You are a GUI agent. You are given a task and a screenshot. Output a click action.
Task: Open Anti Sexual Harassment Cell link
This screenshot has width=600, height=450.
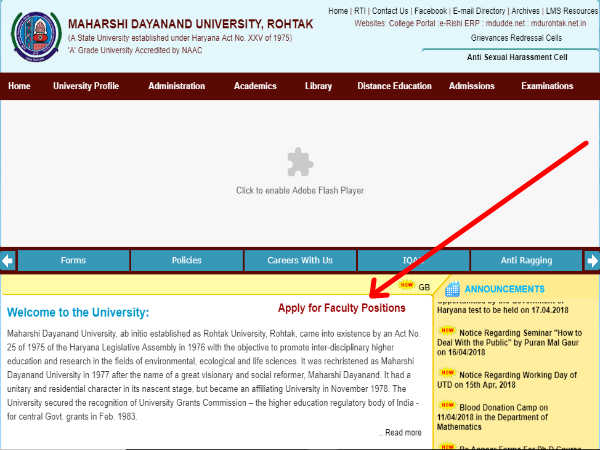point(517,57)
